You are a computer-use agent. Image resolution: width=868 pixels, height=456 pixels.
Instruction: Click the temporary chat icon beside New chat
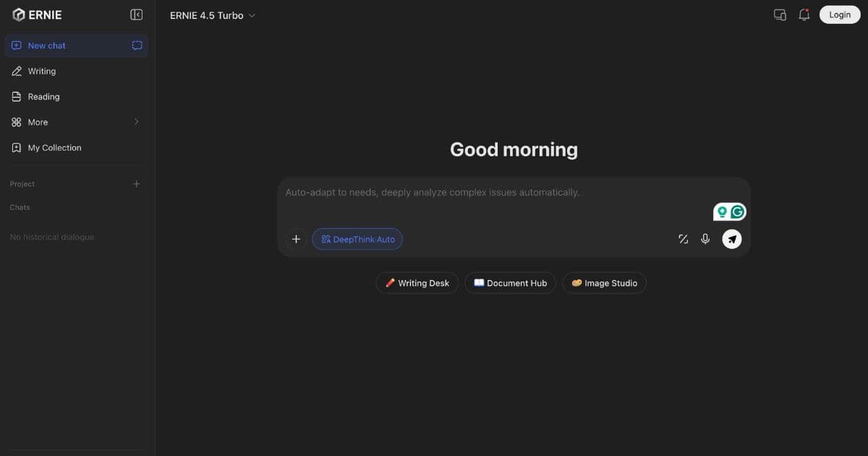(137, 46)
